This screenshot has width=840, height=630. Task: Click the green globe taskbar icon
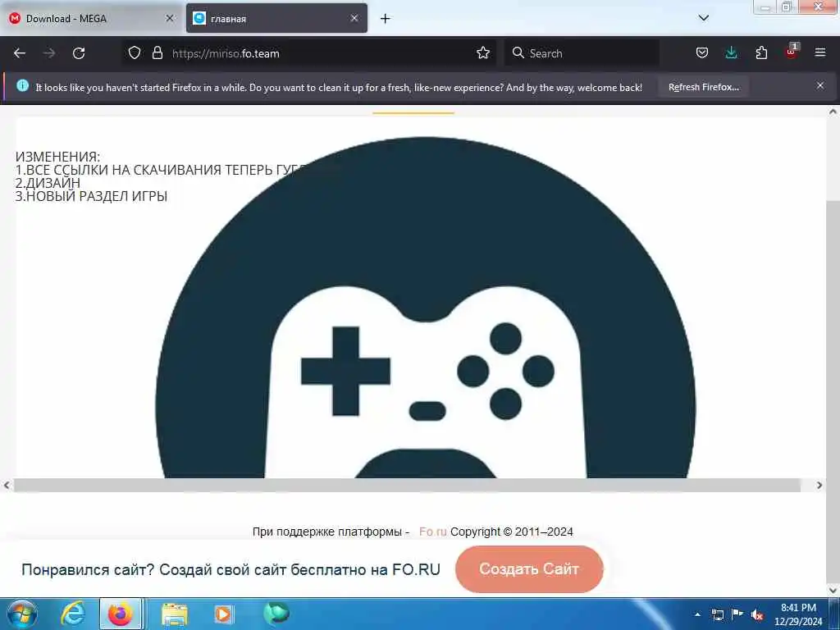[x=276, y=614]
